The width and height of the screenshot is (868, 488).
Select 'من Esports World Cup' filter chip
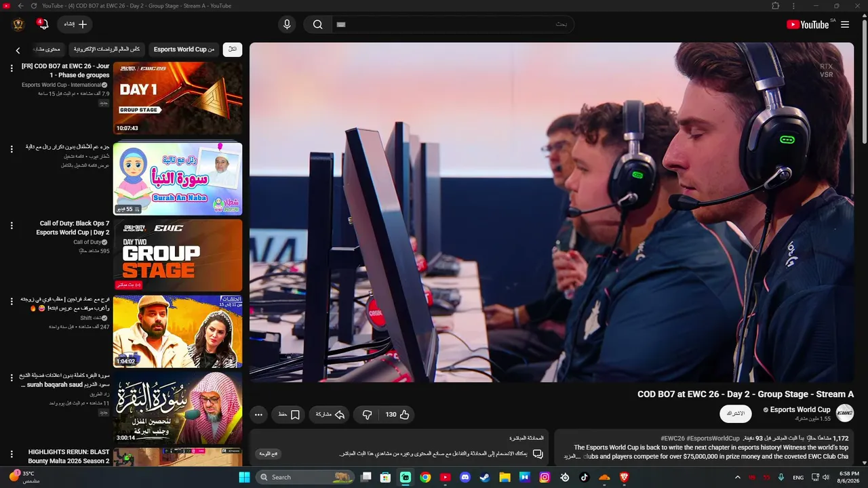(184, 49)
